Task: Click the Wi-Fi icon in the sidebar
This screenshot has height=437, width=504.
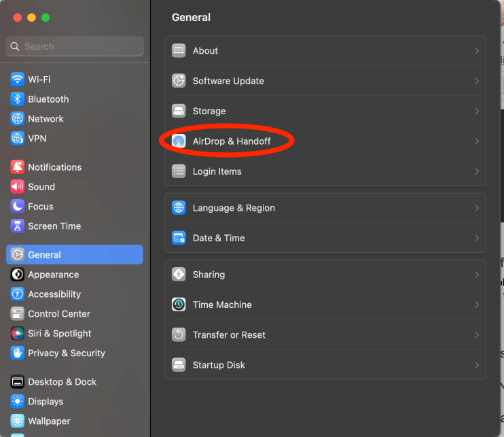Action: (x=18, y=80)
